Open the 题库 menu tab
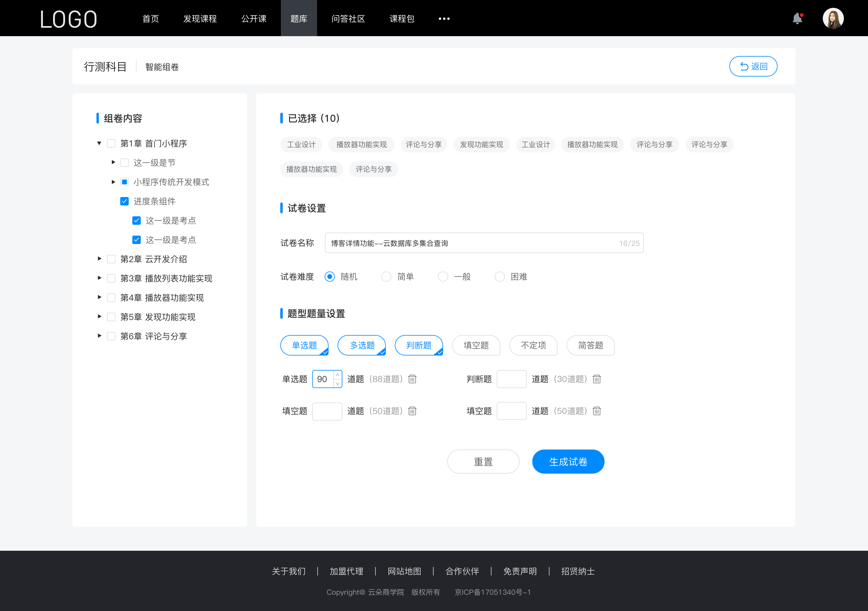This screenshot has width=868, height=611. click(297, 18)
